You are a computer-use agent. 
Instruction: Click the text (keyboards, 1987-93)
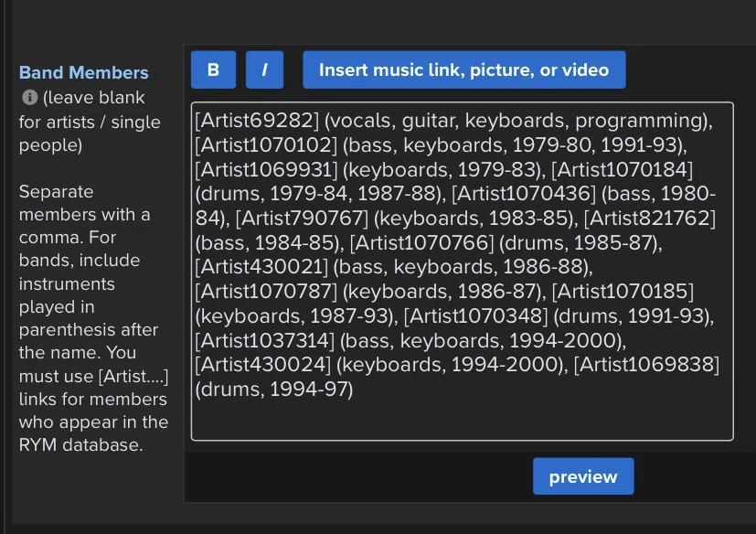point(293,316)
